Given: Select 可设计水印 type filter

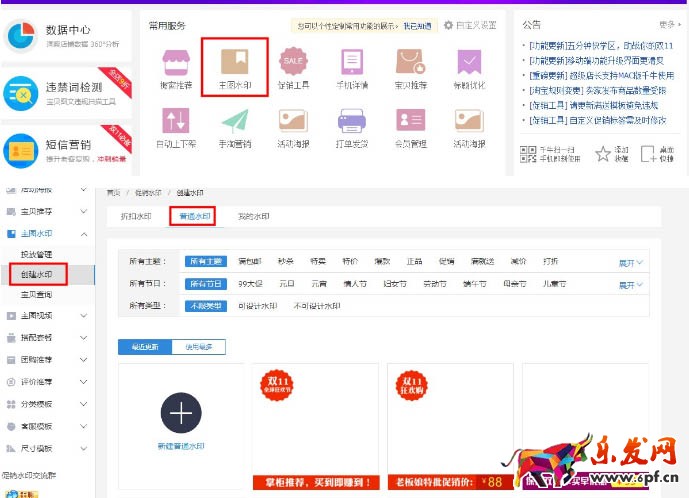Looking at the screenshot, I should point(257,306).
